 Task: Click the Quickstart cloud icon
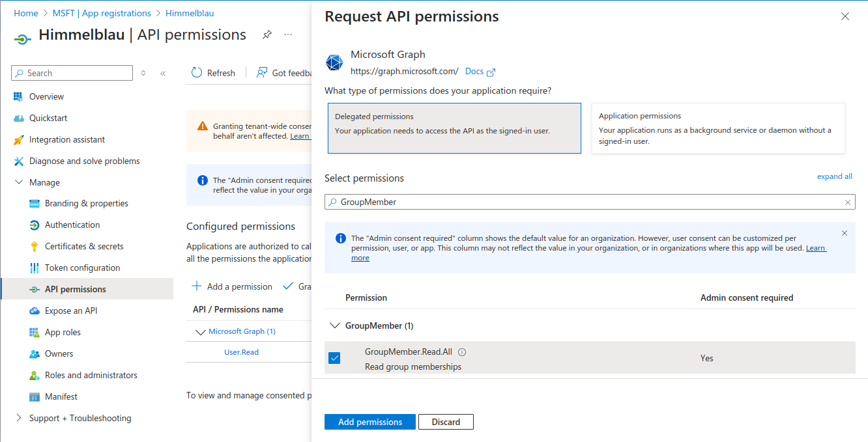[x=18, y=118]
